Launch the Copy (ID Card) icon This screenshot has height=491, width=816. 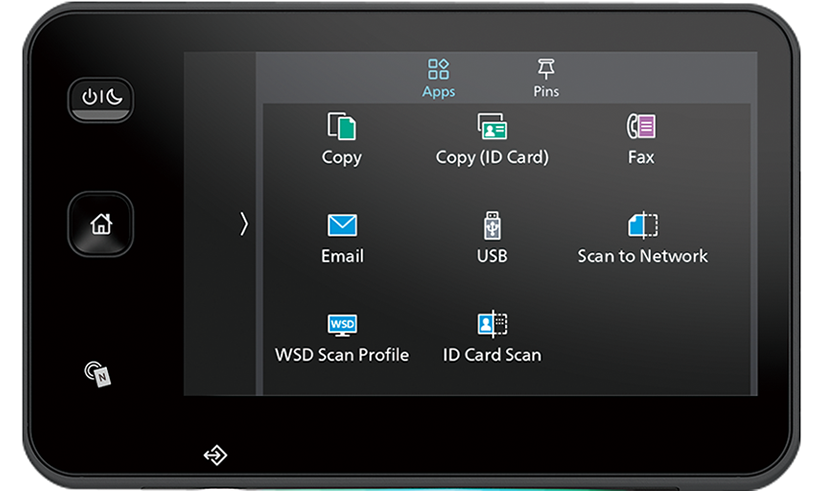[492, 127]
